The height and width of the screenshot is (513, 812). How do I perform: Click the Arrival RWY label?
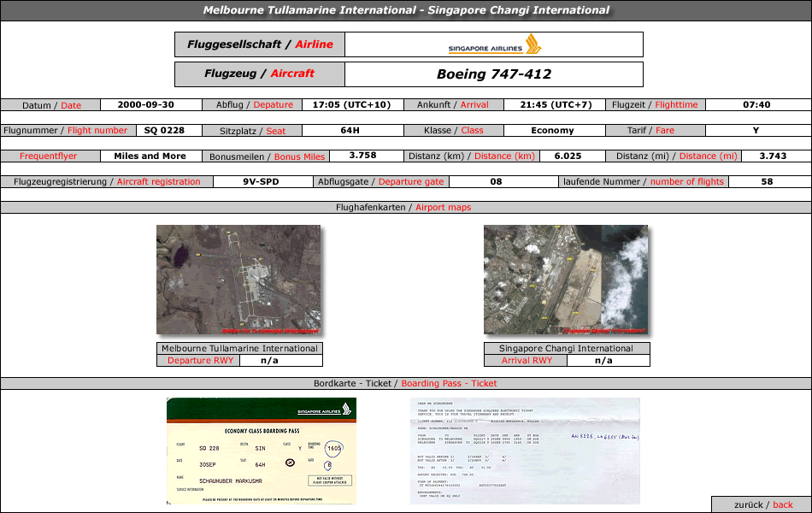[x=527, y=361]
